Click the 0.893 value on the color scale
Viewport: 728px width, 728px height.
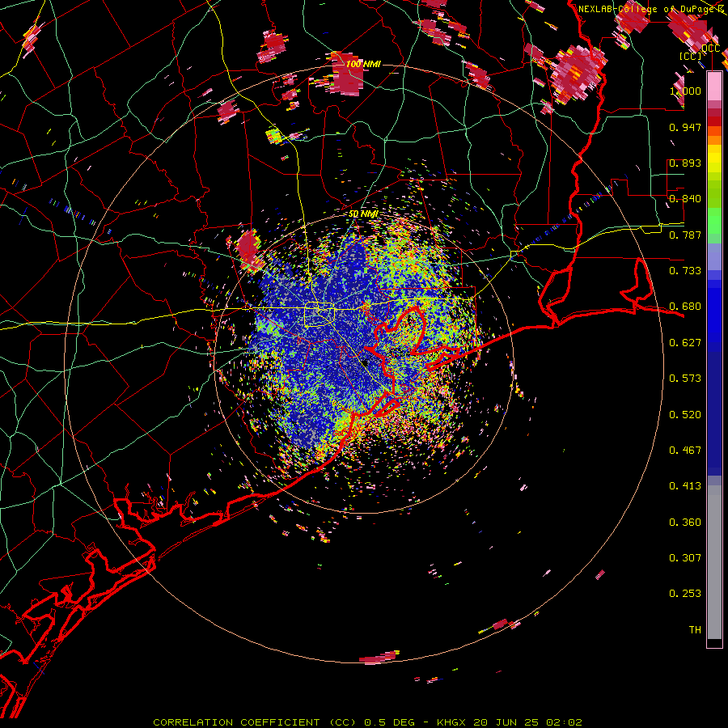point(685,163)
